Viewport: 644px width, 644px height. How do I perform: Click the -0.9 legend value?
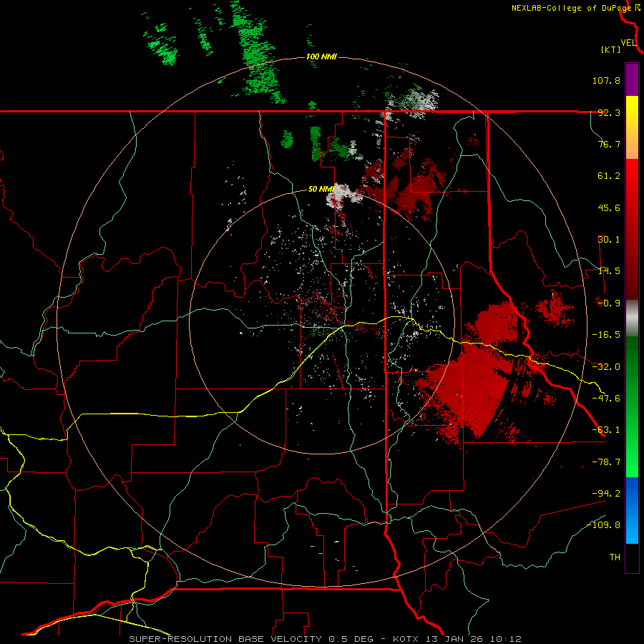[x=608, y=303]
